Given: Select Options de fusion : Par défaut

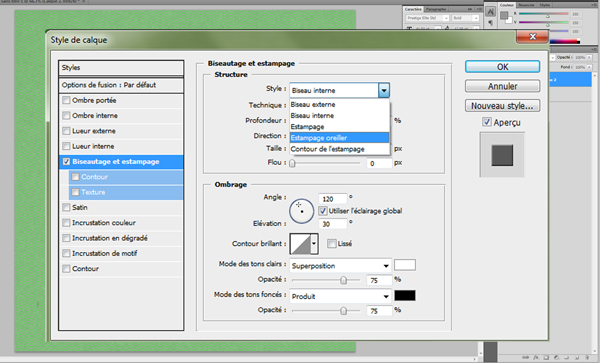Looking at the screenshot, I should (121, 85).
